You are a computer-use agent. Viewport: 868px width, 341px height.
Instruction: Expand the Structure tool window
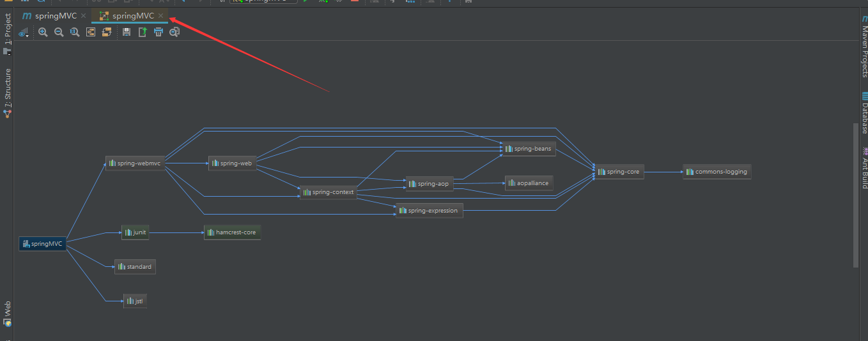[8, 89]
